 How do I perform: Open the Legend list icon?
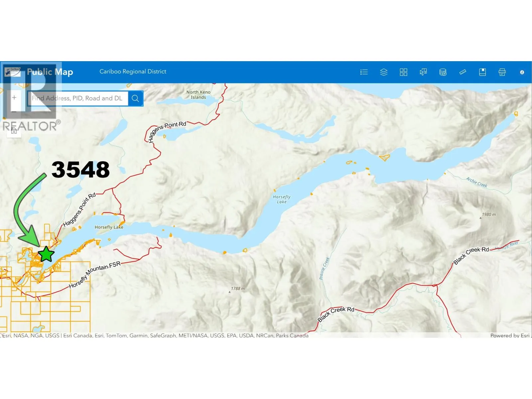tap(364, 72)
